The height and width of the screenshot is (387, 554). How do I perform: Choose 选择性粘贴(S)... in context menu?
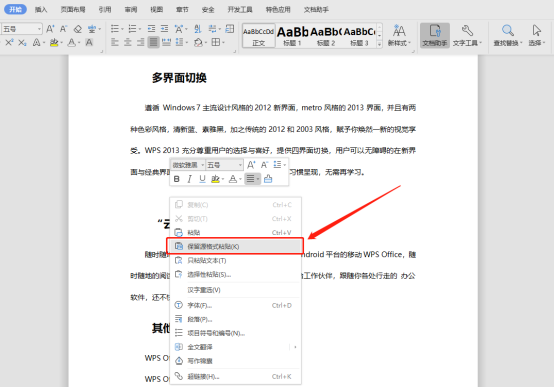pos(235,275)
